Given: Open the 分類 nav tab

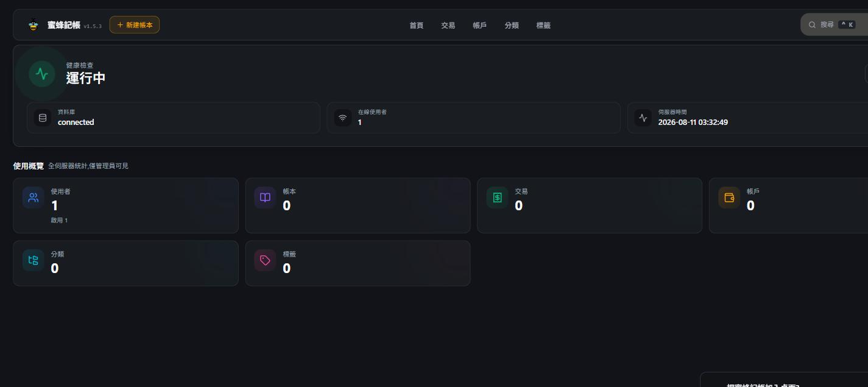Looking at the screenshot, I should click(512, 26).
